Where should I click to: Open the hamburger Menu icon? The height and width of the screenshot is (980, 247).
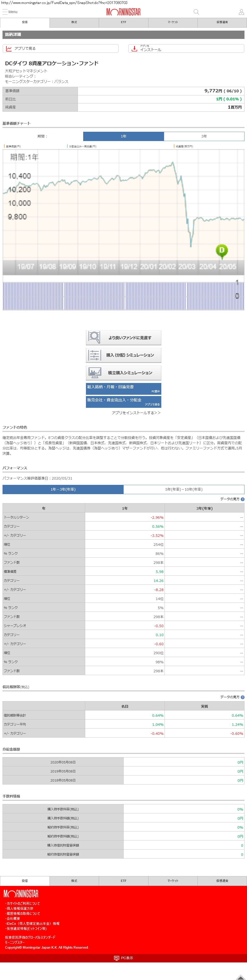click(x=5, y=12)
